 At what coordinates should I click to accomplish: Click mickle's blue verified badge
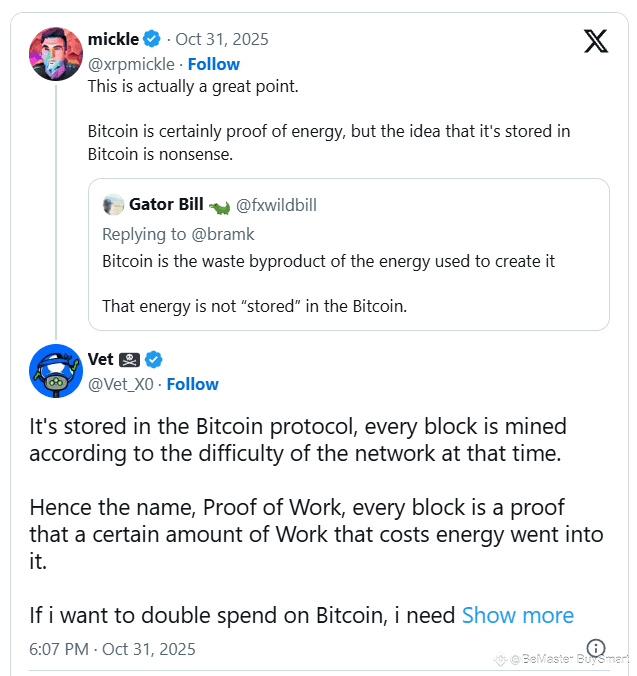tap(152, 40)
